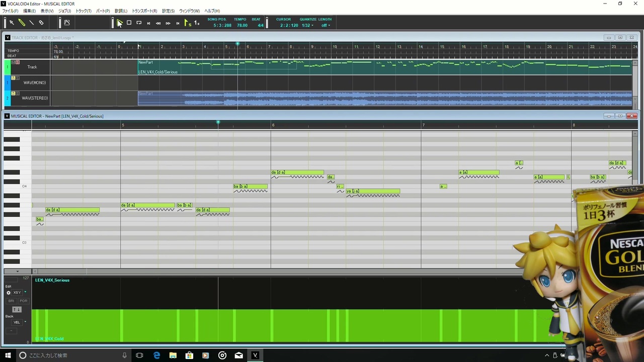
Task: Select the eraser tool
Action: 41,23
